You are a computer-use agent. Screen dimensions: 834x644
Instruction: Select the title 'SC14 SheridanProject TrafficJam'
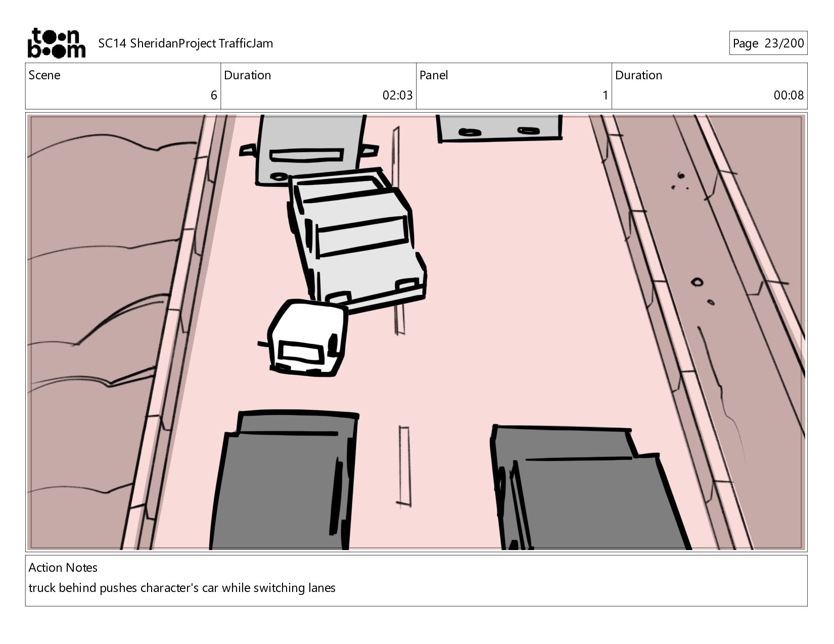(x=186, y=43)
